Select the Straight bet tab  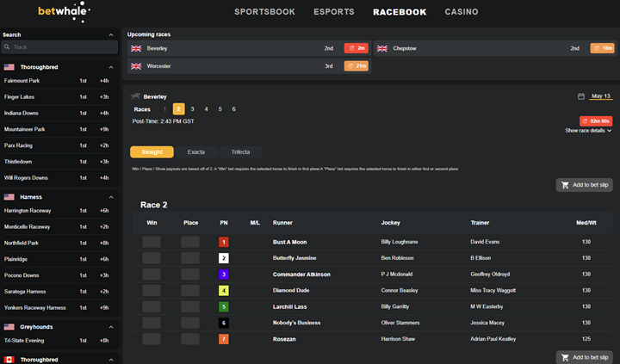click(x=152, y=151)
